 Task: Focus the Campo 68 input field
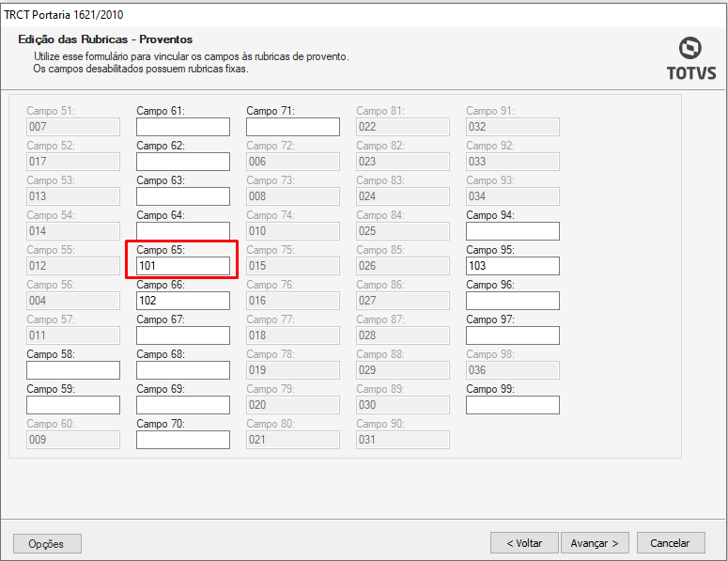coord(183,370)
